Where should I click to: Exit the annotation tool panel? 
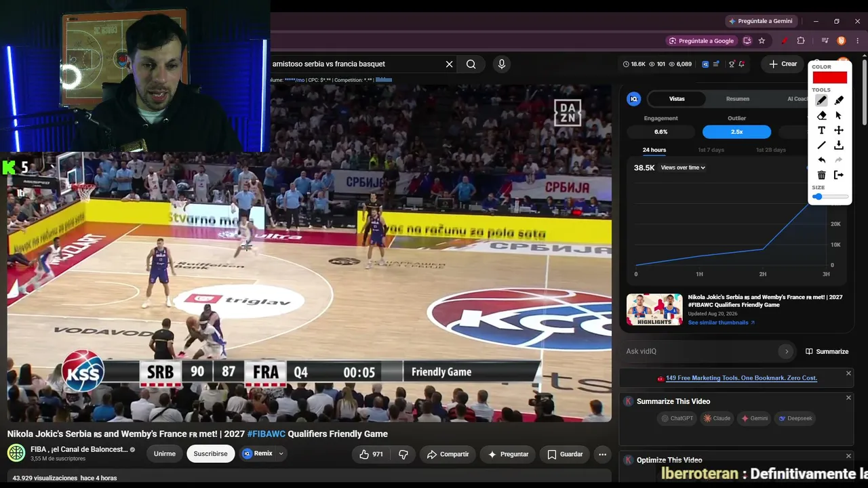[839, 175]
